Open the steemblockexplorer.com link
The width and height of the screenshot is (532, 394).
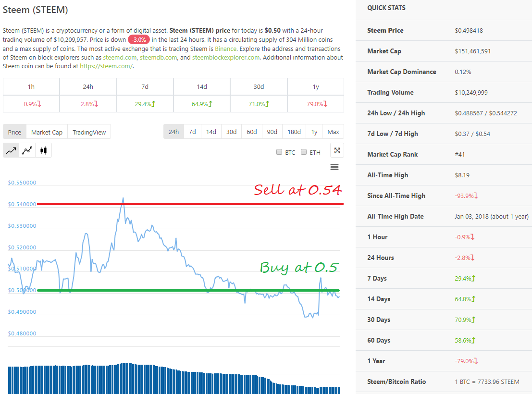pos(226,57)
